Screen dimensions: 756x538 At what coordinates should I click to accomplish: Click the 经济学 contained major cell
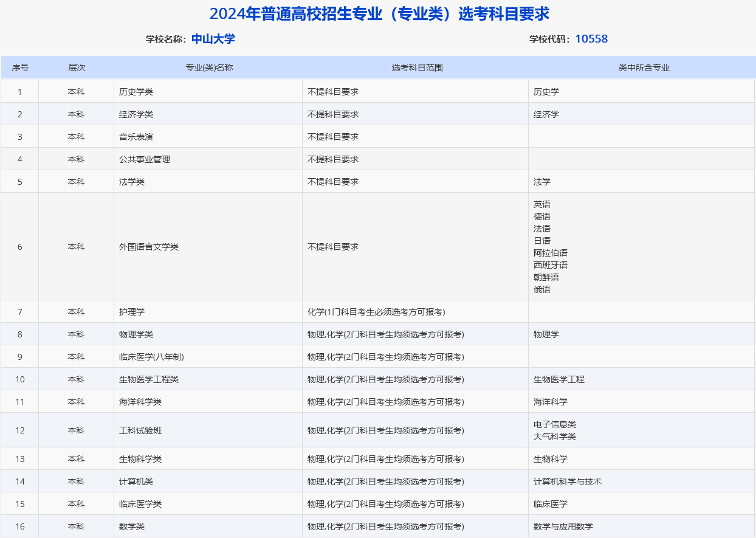pos(642,114)
